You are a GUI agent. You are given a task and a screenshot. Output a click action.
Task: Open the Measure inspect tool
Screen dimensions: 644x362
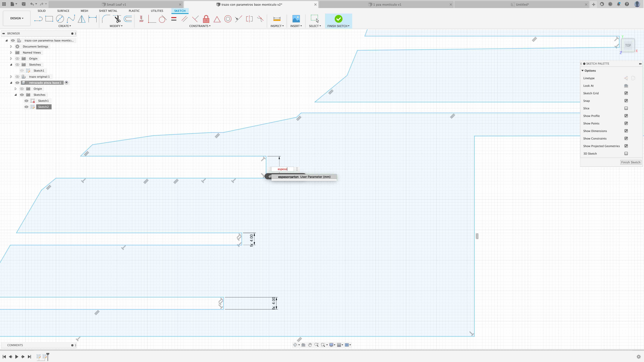[x=277, y=19]
